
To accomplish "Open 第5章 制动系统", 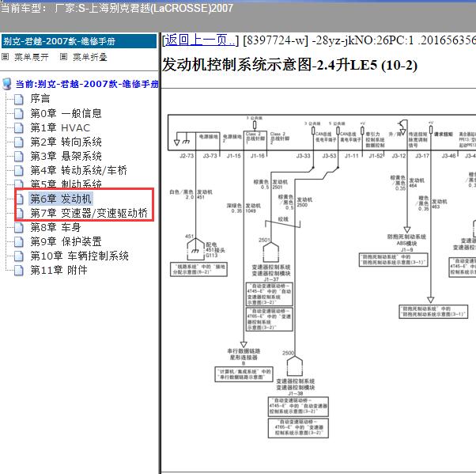I will point(66,184).
